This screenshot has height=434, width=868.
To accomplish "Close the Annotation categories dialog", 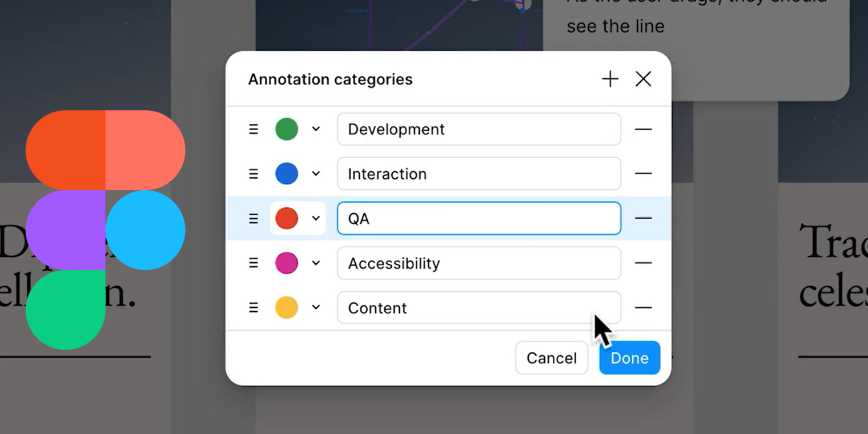I will click(643, 79).
